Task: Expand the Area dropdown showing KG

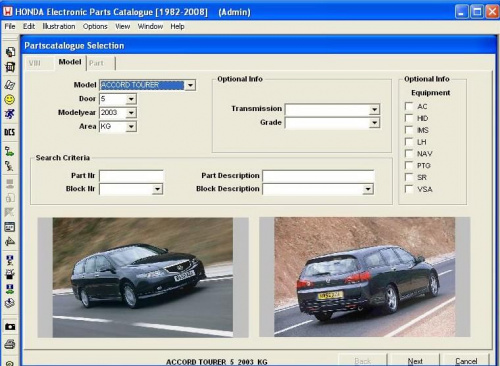Action: [x=131, y=126]
